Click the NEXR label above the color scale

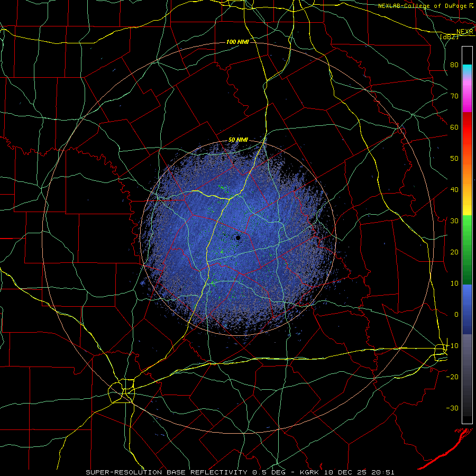pyautogui.click(x=465, y=32)
